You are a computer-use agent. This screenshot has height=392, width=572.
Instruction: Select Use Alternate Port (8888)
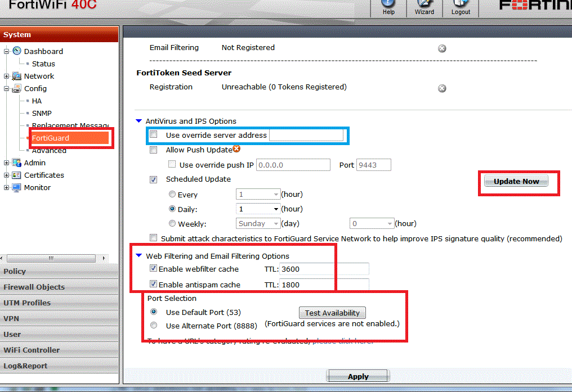click(154, 325)
